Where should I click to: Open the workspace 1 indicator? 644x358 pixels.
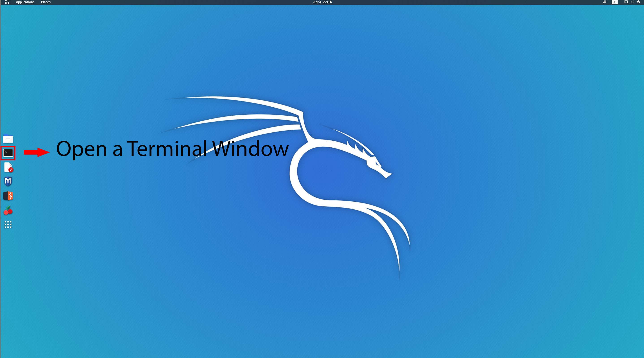(x=614, y=2)
